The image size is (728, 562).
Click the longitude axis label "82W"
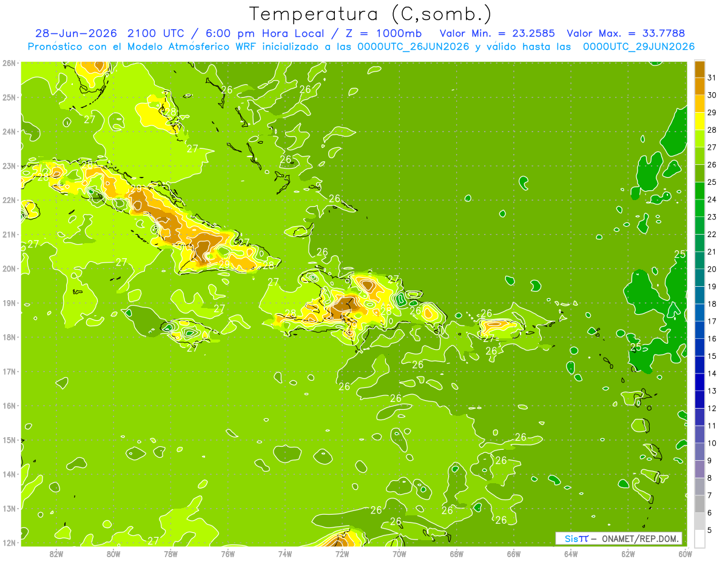(x=56, y=553)
